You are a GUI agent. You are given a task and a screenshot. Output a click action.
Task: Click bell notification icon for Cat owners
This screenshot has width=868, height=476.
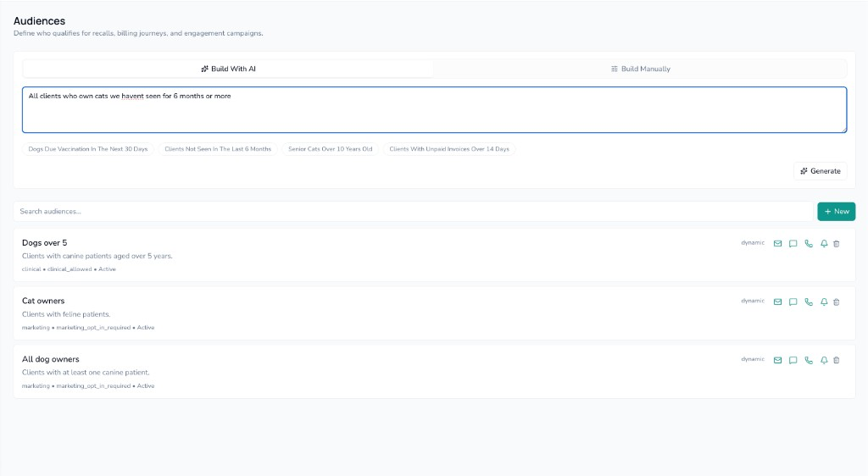[824, 302]
